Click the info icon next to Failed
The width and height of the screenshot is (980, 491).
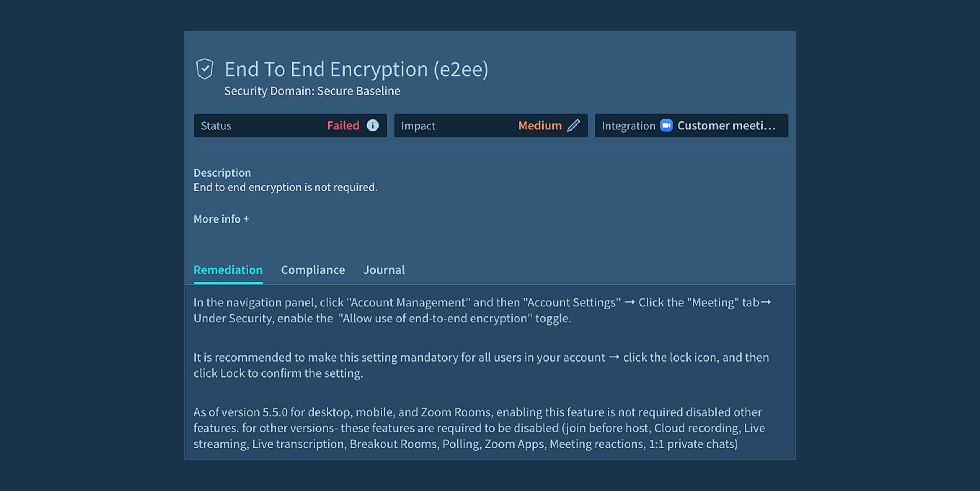pyautogui.click(x=372, y=125)
